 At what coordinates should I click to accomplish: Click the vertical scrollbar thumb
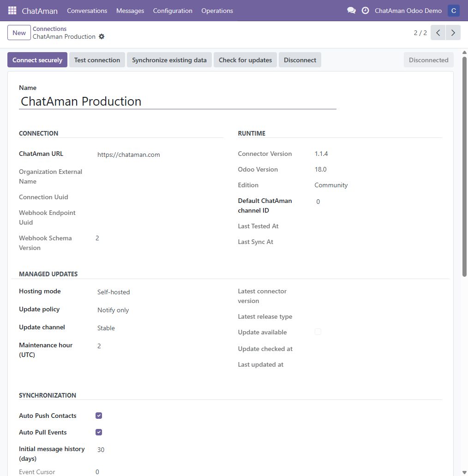point(464,167)
